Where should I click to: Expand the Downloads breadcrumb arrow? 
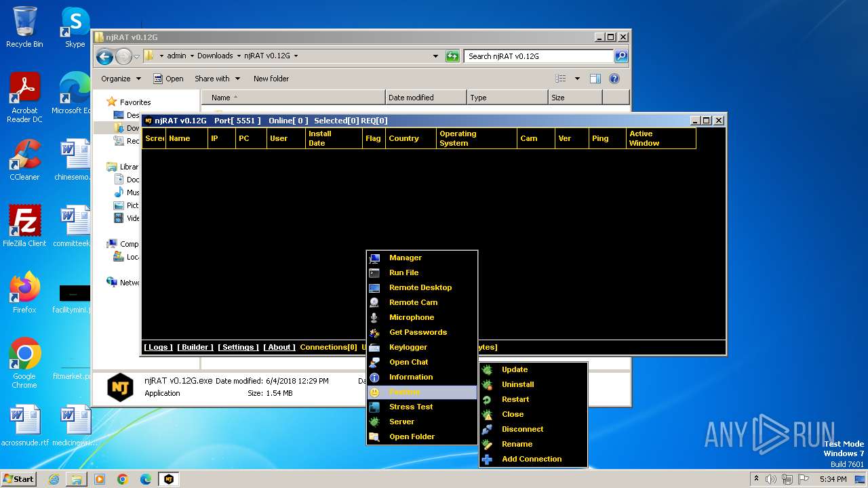238,56
